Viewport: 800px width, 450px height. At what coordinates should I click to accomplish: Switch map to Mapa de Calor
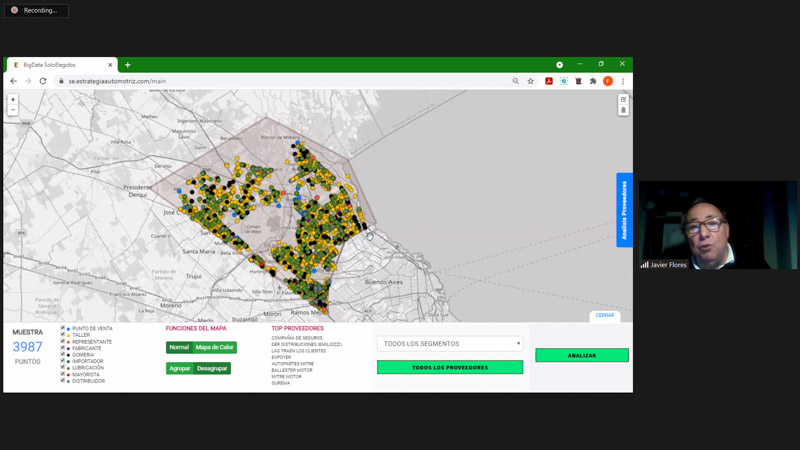(214, 347)
